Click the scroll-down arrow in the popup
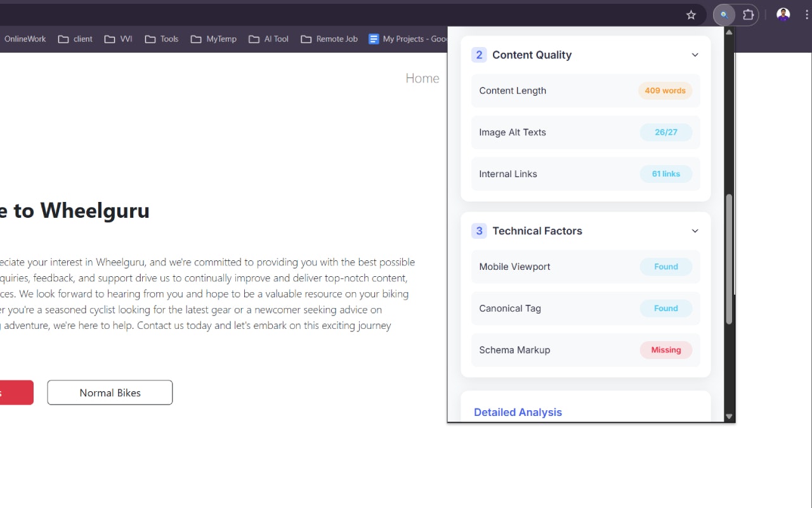This screenshot has height=508, width=812. [728, 417]
